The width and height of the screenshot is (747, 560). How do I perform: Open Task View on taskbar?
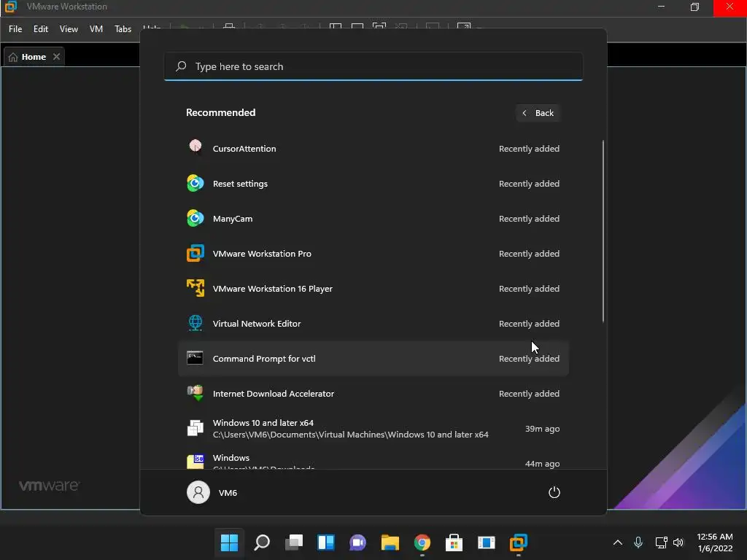[x=293, y=542]
